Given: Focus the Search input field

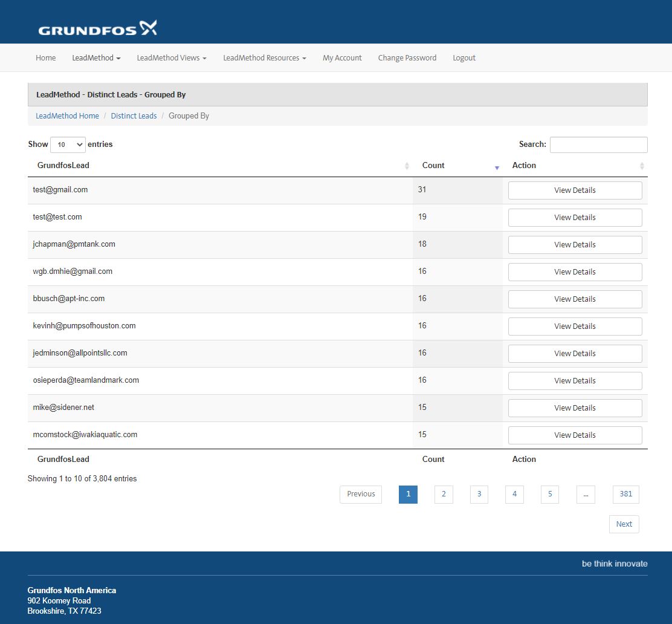Looking at the screenshot, I should click(598, 145).
